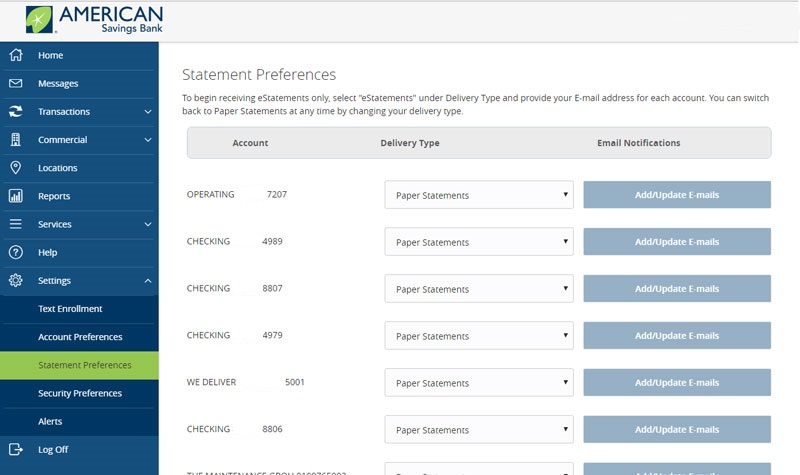Click the American Savings Bank leaf logo
Screen dimensions: 800x475
pos(39,20)
